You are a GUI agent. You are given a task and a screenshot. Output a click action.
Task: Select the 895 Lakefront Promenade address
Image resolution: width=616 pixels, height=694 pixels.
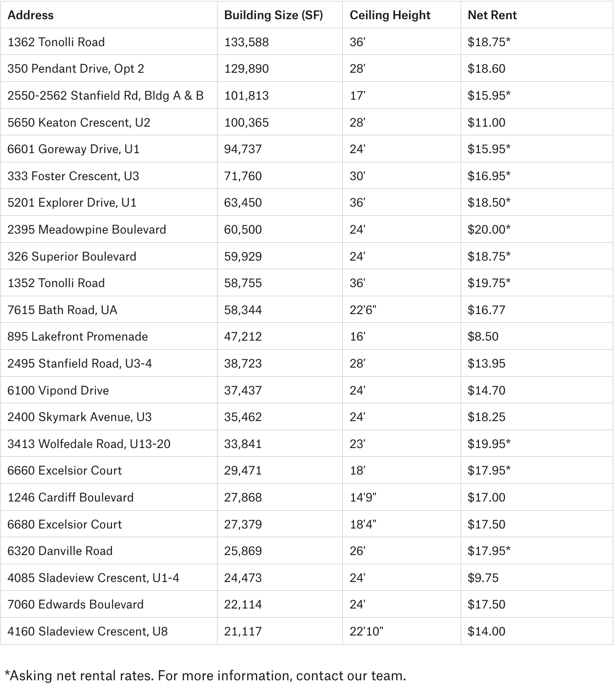[x=78, y=336]
